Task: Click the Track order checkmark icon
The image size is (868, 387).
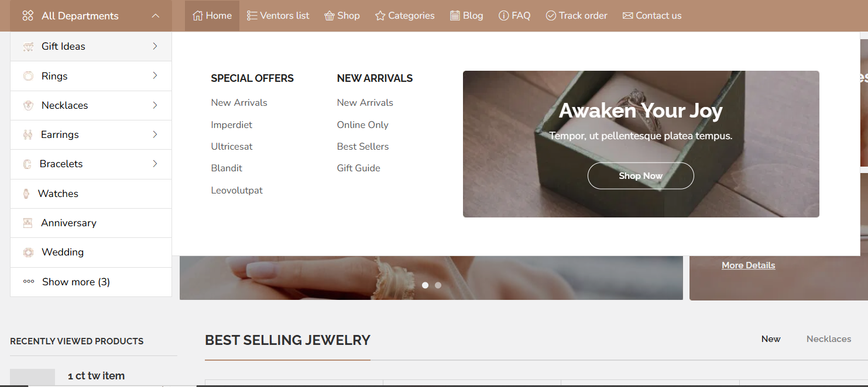Action: point(551,16)
